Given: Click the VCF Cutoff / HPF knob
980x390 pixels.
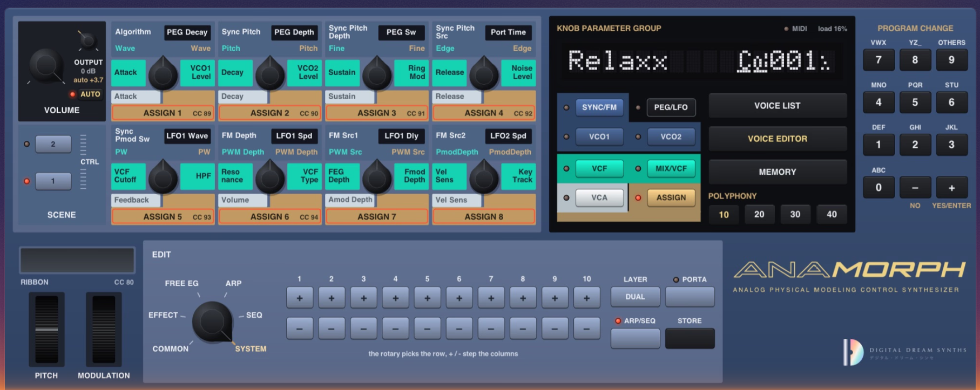Looking at the screenshot, I should tap(163, 177).
